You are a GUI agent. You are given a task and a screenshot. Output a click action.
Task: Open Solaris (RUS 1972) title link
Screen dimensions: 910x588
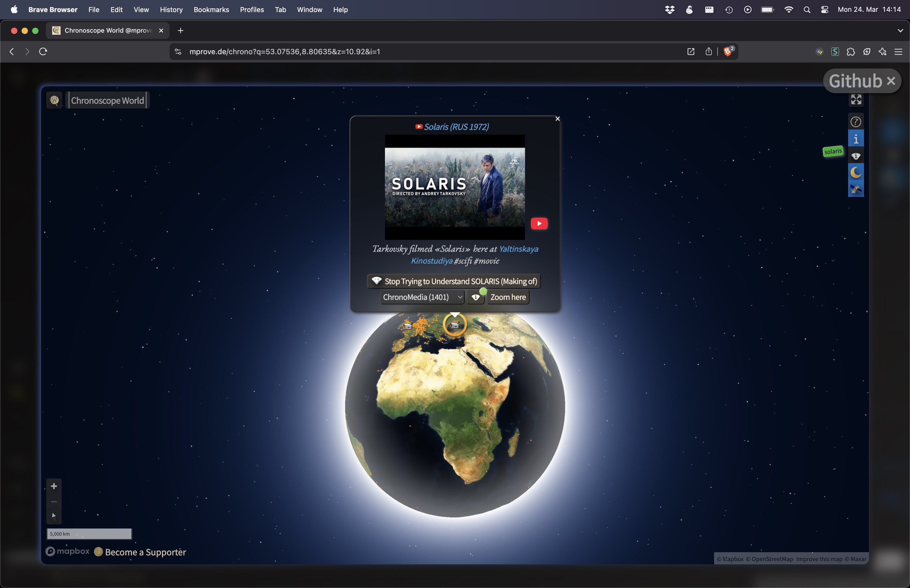[456, 127]
